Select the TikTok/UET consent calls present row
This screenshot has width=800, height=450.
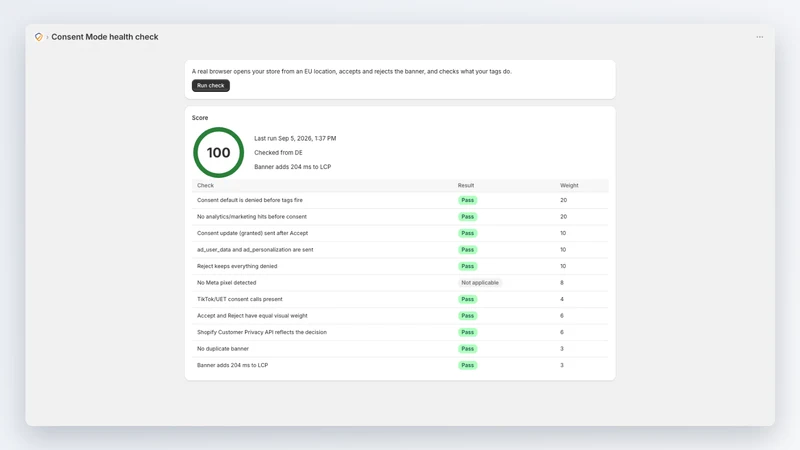coord(400,299)
